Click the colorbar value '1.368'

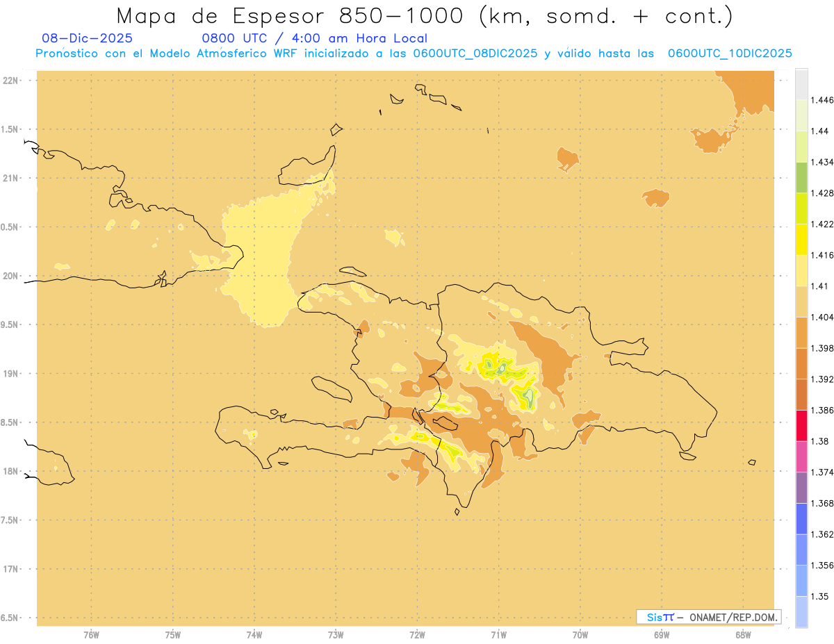click(822, 503)
